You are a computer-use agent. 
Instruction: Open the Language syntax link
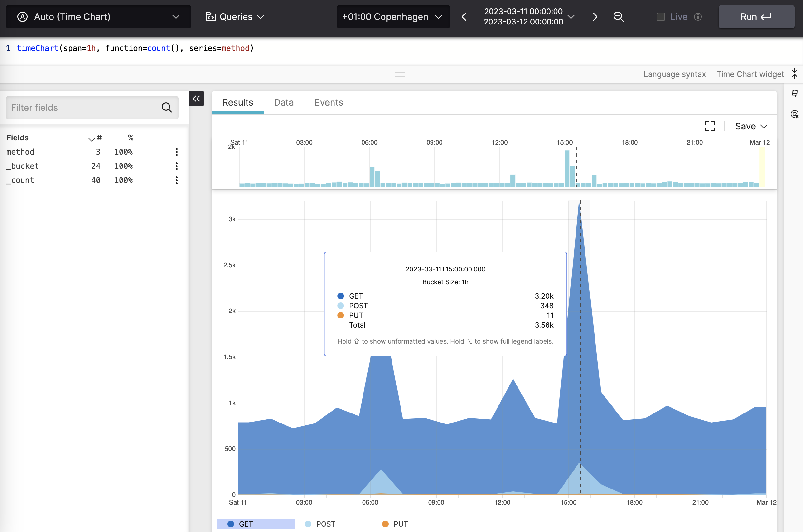674,74
